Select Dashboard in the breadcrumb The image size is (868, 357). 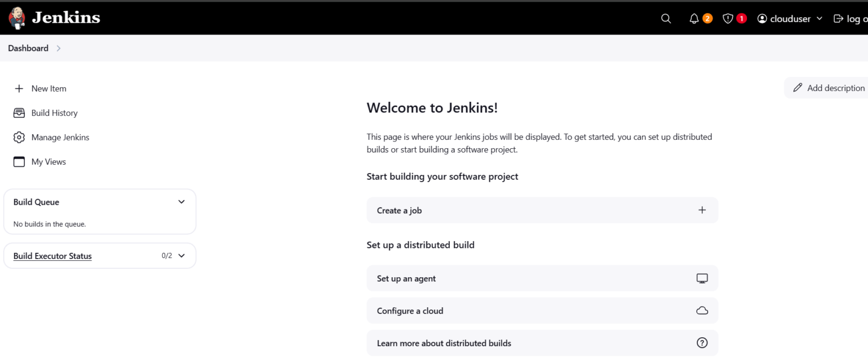[28, 48]
